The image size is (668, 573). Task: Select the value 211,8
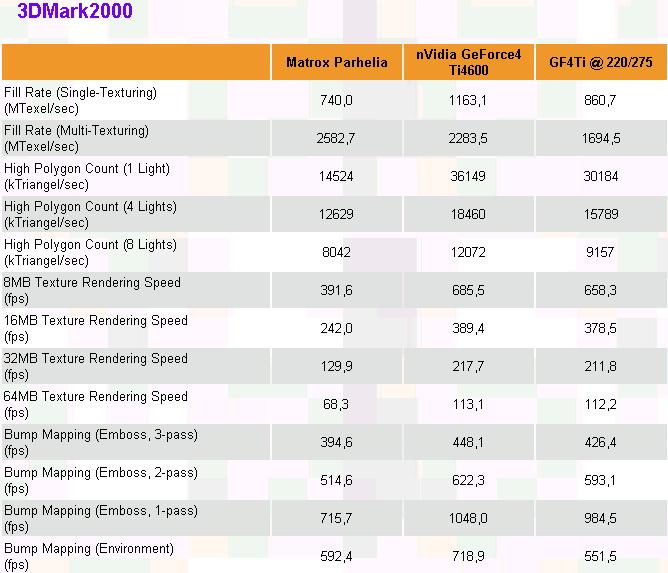pyautogui.click(x=600, y=366)
